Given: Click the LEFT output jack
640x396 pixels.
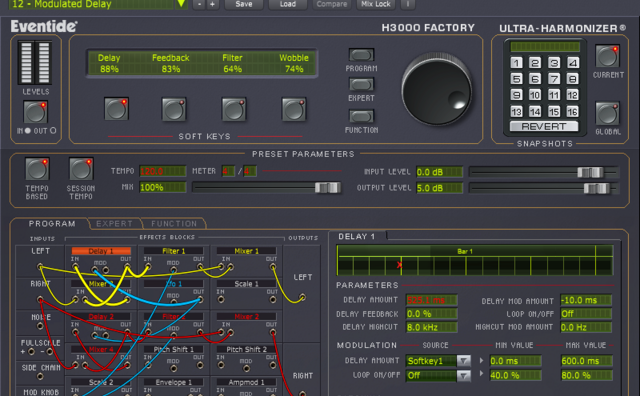Looking at the screenshot, I should point(302,297).
